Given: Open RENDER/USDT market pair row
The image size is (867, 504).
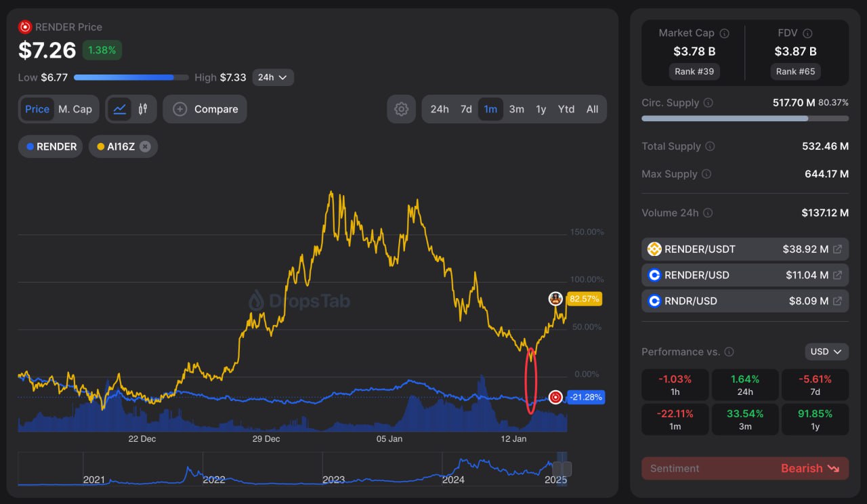Looking at the screenshot, I should [x=745, y=249].
